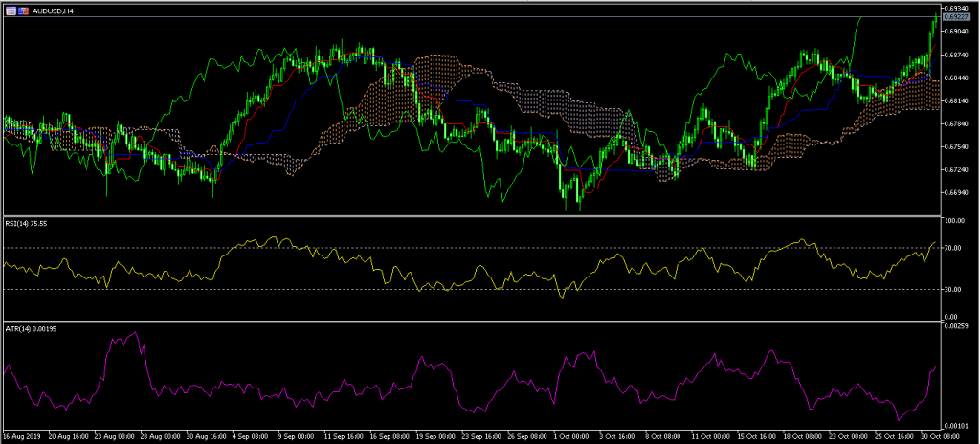Click time axis label 8 Oct 08:00
The width and height of the screenshot is (980, 444).
664,436
